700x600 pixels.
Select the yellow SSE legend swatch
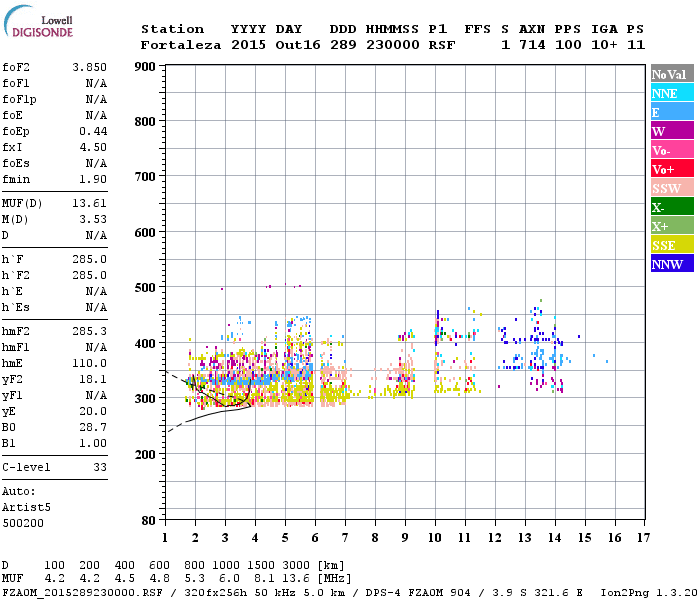point(672,245)
